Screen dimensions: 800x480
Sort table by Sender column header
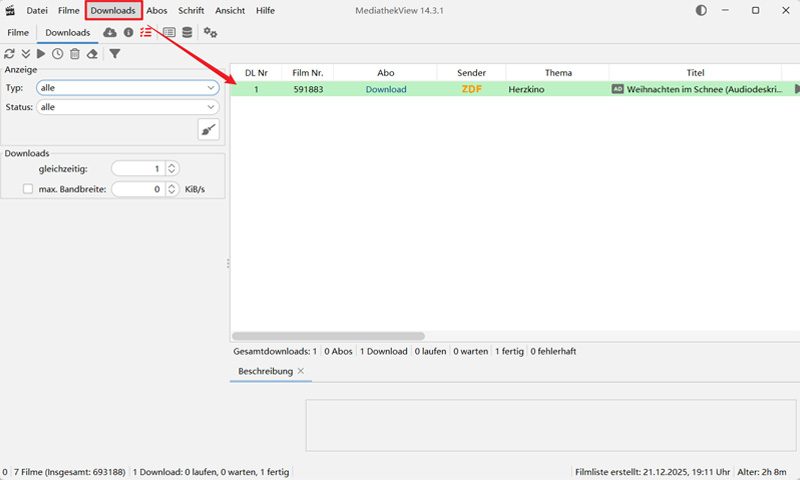tap(471, 73)
